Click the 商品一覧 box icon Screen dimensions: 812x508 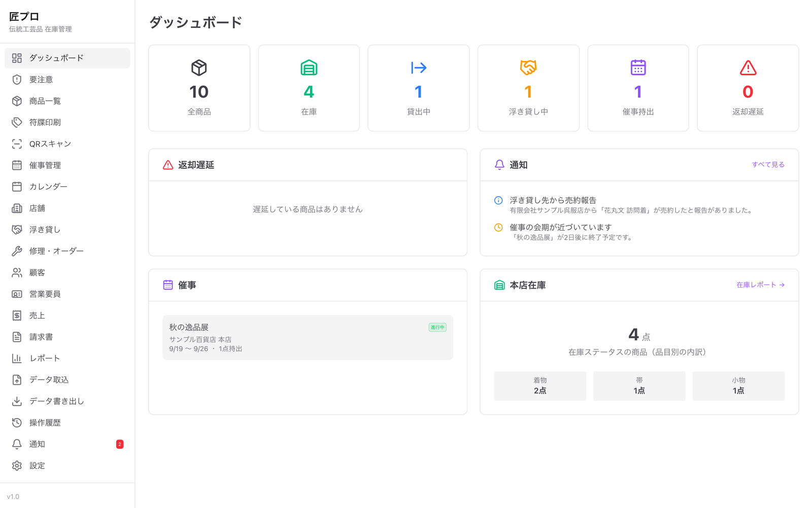pos(17,101)
